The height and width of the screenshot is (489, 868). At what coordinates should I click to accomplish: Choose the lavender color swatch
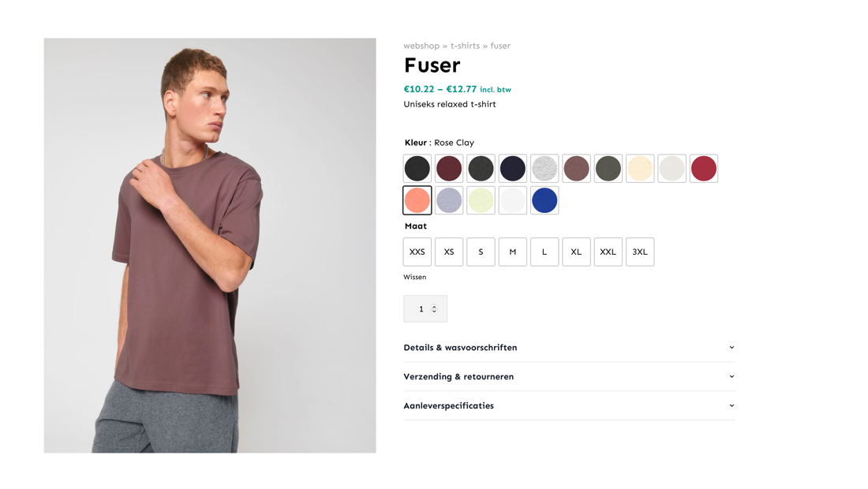[x=449, y=200]
